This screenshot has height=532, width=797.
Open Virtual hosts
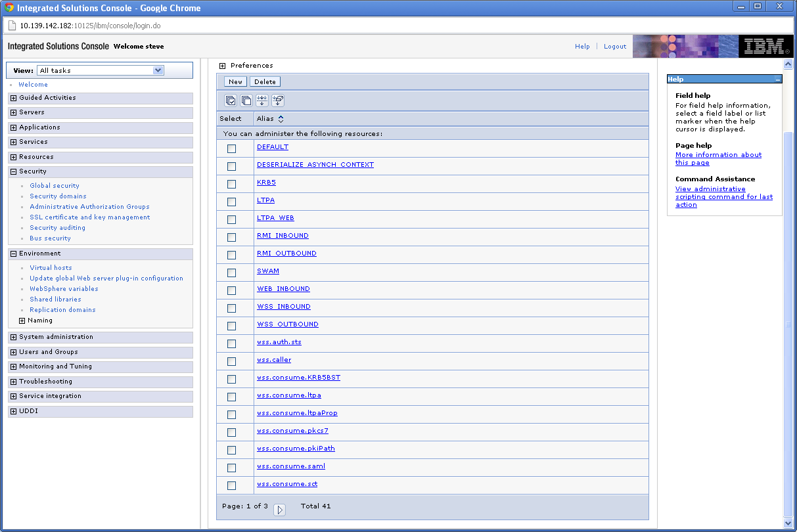coord(51,268)
